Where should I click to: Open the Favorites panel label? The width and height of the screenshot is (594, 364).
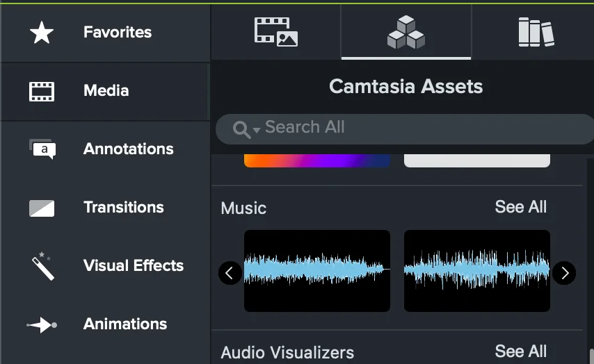tap(118, 32)
